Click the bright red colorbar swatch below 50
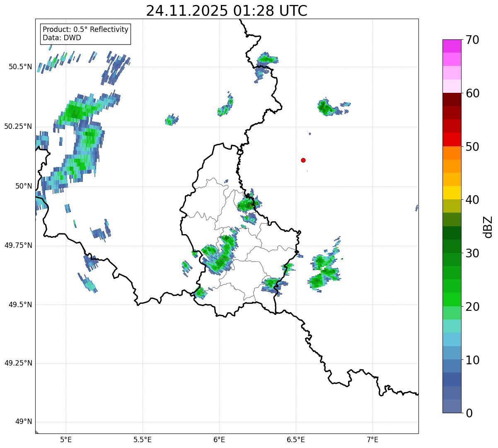 [x=452, y=139]
